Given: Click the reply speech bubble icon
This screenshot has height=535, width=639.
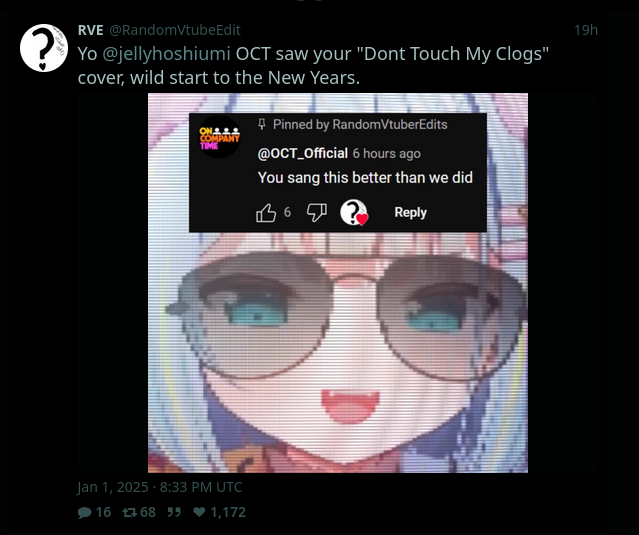Looking at the screenshot, I should coord(84,512).
